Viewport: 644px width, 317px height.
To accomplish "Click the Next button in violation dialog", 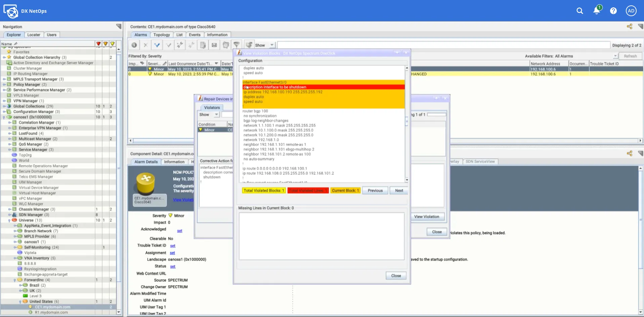I will (399, 191).
